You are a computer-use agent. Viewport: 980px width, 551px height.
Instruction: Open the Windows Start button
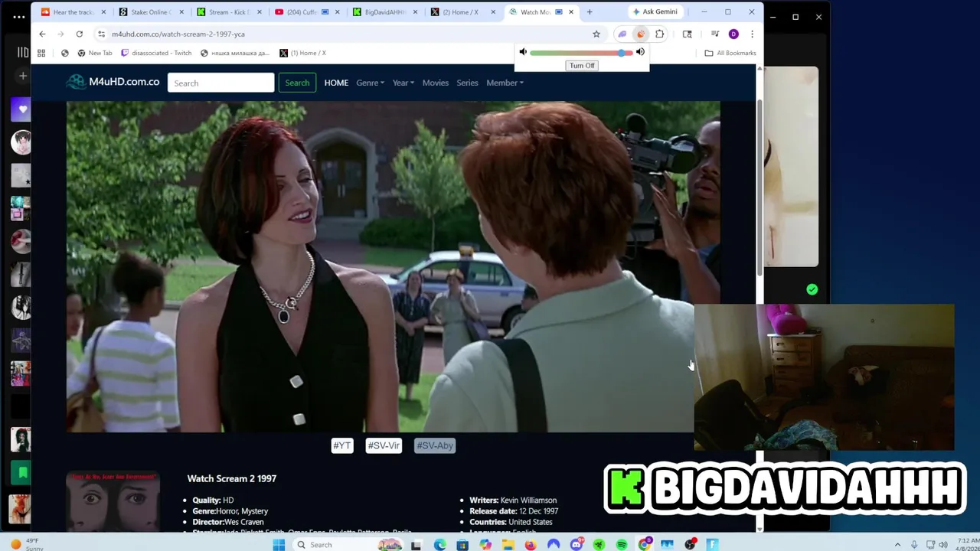[x=279, y=545]
